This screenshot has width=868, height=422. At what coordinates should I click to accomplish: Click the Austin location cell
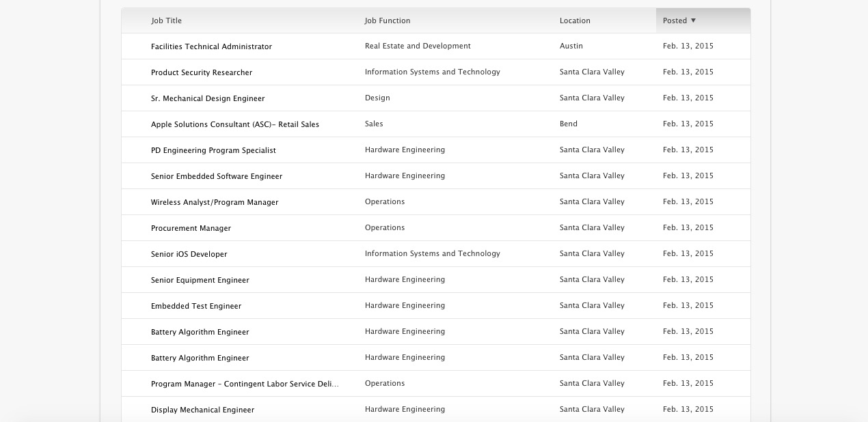tap(571, 46)
